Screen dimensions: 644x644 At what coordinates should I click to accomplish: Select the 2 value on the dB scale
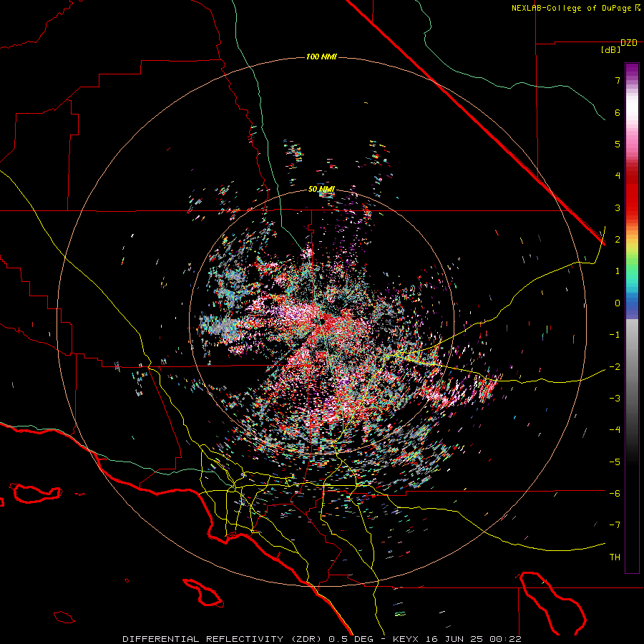[x=618, y=240]
